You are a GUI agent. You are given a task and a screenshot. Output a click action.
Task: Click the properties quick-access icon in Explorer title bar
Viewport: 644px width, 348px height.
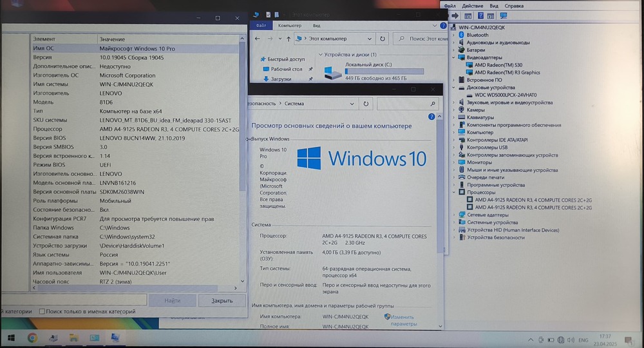coord(268,15)
